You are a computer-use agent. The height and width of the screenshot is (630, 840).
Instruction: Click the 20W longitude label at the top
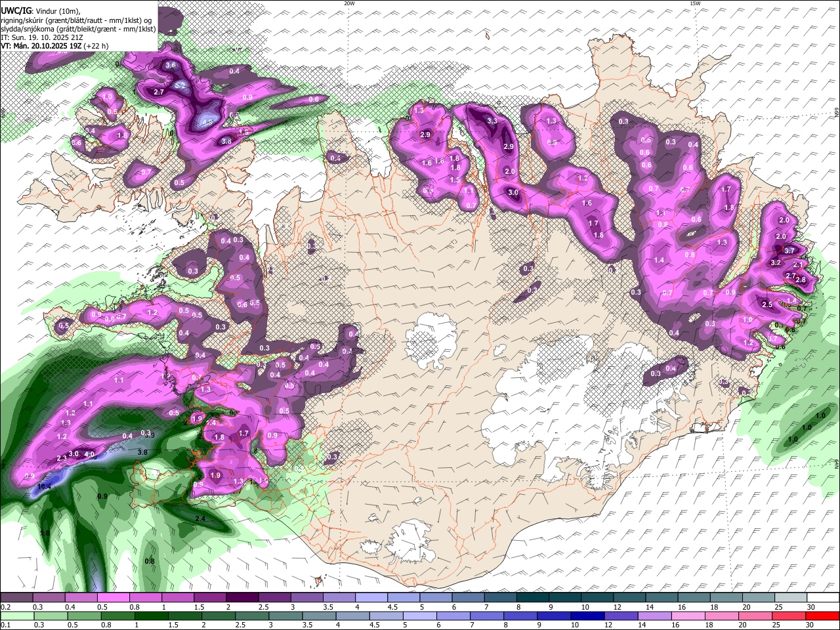(x=349, y=3)
